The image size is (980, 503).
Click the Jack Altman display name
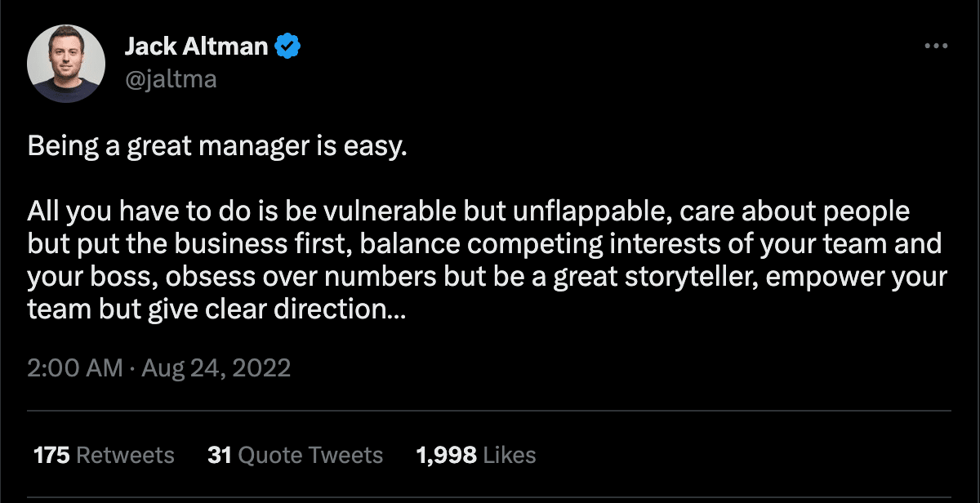coord(196,47)
